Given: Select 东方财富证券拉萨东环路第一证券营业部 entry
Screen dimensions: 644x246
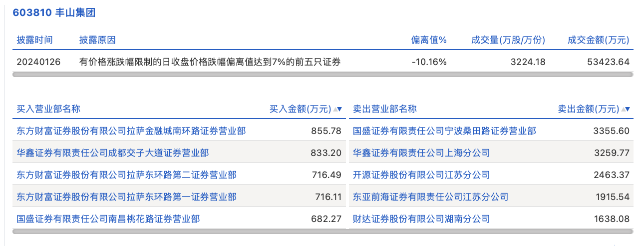Looking at the screenshot, I should [127, 197].
